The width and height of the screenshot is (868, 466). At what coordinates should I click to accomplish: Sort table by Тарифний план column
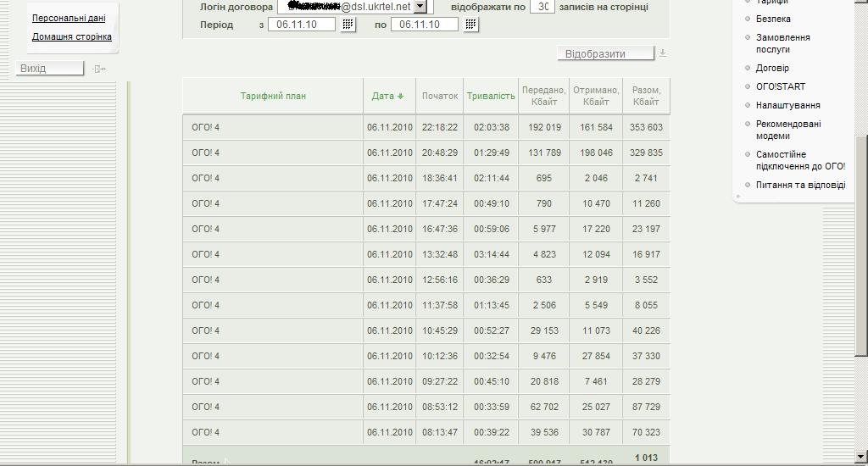pos(273,97)
